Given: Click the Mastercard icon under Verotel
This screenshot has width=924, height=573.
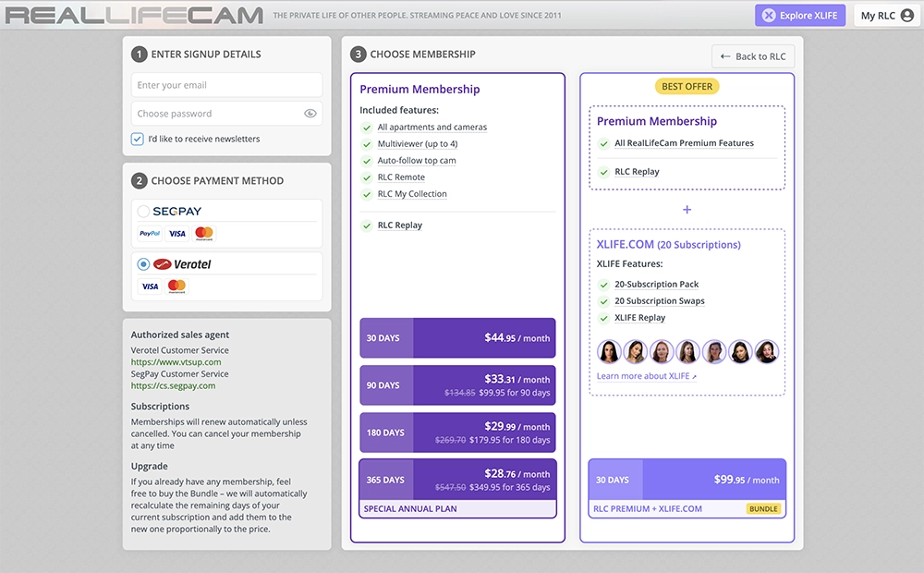Looking at the screenshot, I should [x=176, y=286].
